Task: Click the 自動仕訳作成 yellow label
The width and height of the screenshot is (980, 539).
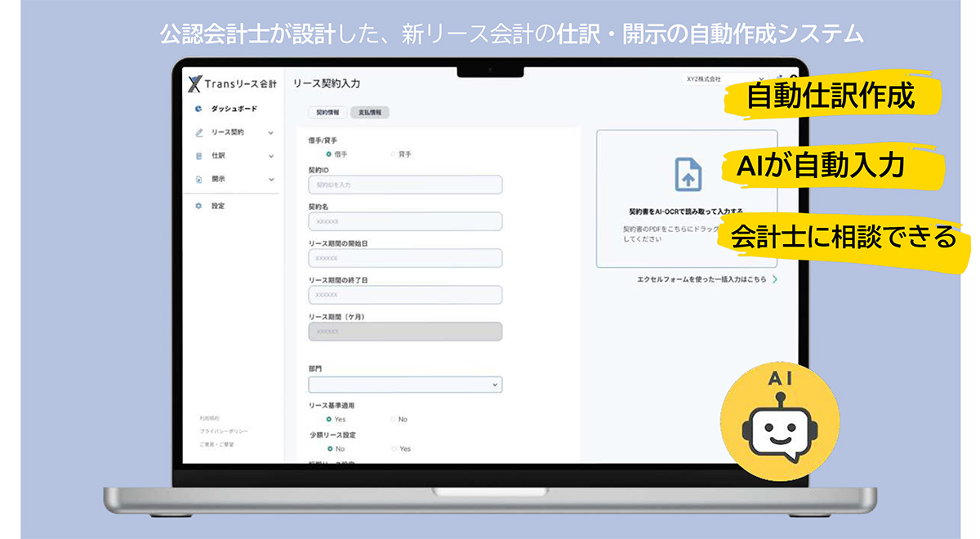Action: pos(831,98)
